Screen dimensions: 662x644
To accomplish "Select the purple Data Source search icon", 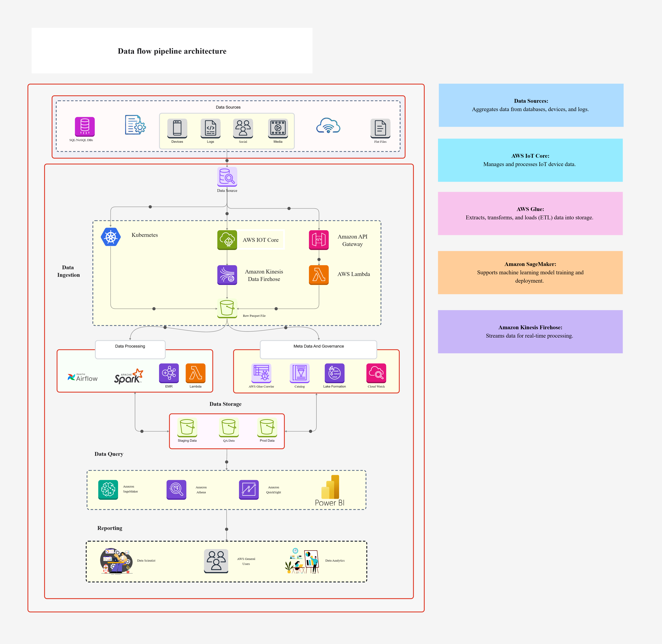I will 227,177.
